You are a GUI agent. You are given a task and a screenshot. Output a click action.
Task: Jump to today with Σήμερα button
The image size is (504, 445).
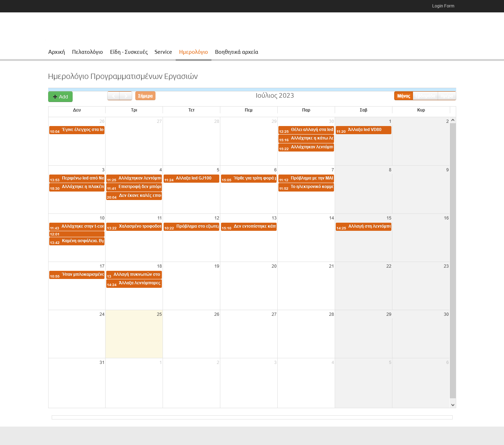[145, 96]
